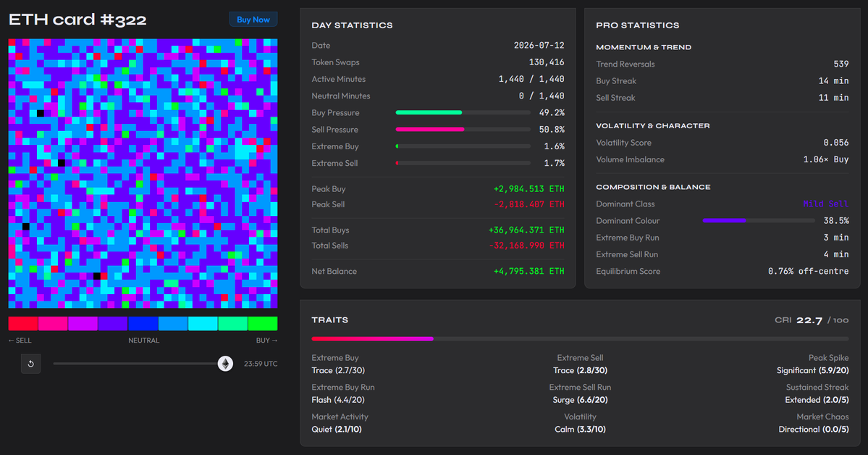Click Total Buys value +36,964.371 ETH
This screenshot has height=455, width=868.
(x=526, y=230)
